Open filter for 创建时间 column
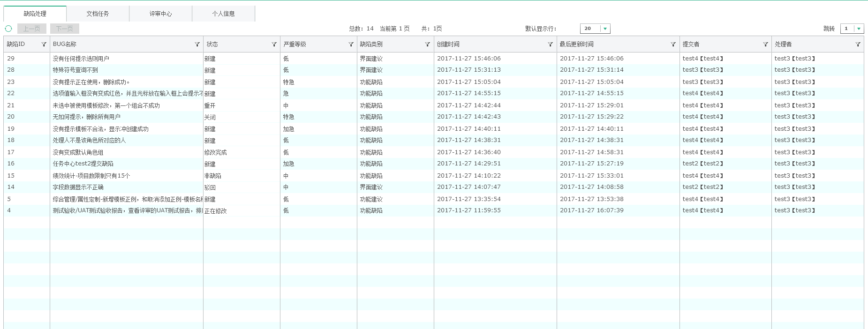Image resolution: width=868 pixels, height=329 pixels. click(x=551, y=45)
